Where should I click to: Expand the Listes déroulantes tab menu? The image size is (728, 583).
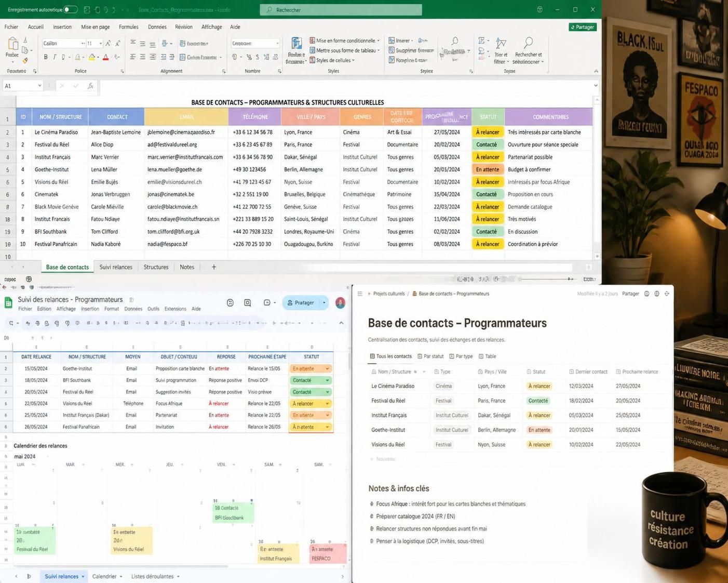178,576
